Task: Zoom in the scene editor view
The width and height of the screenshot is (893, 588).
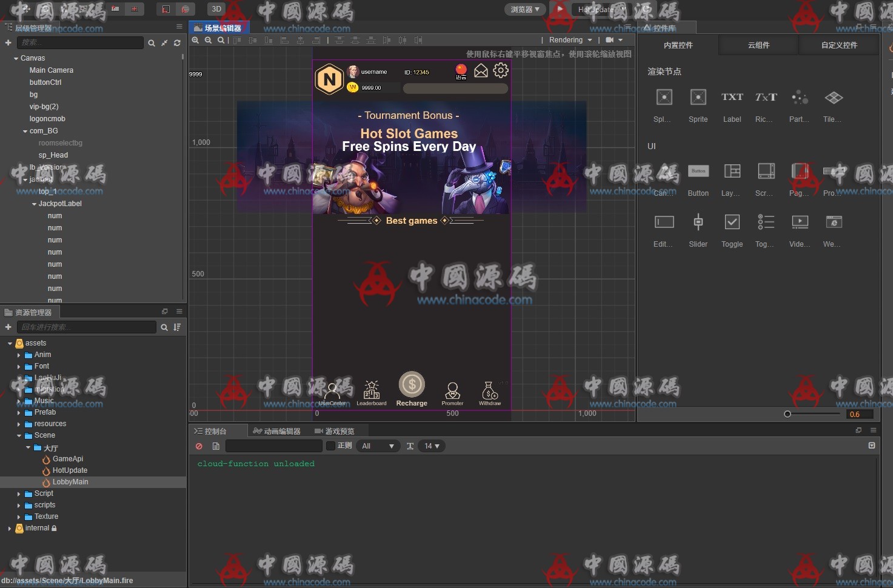Action: (195, 41)
